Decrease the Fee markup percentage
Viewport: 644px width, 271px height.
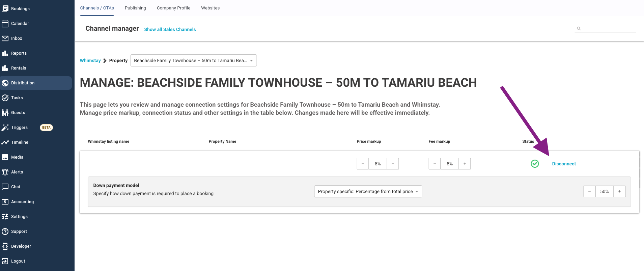pos(435,164)
